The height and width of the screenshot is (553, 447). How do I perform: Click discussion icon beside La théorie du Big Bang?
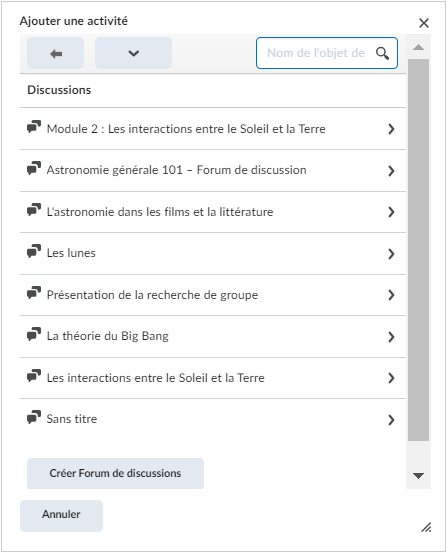[x=34, y=335]
